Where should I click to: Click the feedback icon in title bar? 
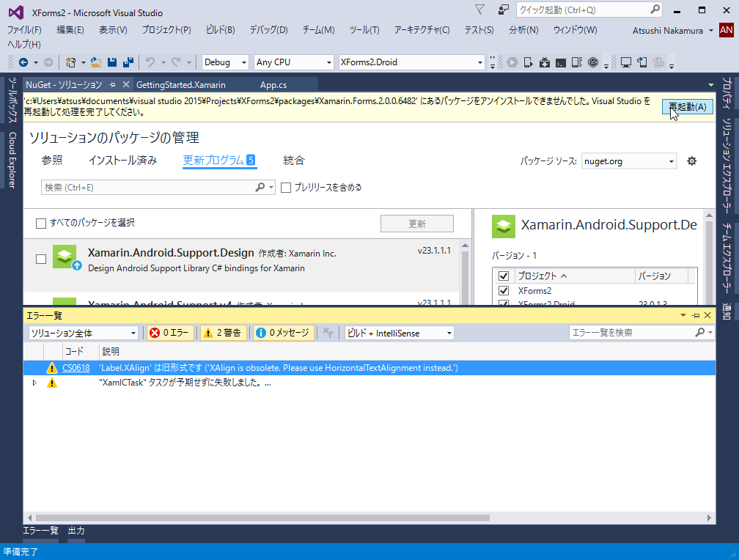(x=504, y=10)
